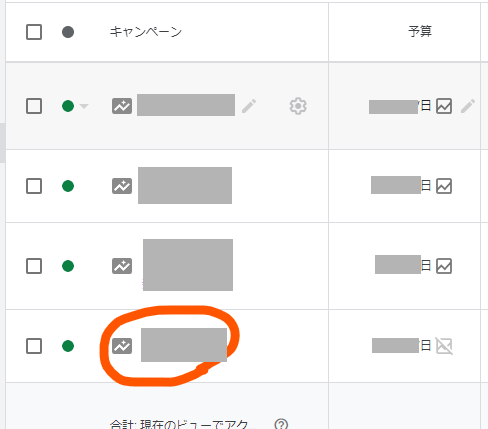Tick the third campaign row checkbox

(x=34, y=266)
